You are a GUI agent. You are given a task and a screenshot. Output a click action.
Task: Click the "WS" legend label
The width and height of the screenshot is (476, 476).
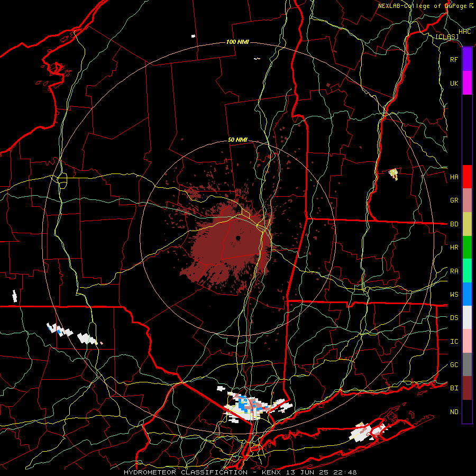point(454,295)
